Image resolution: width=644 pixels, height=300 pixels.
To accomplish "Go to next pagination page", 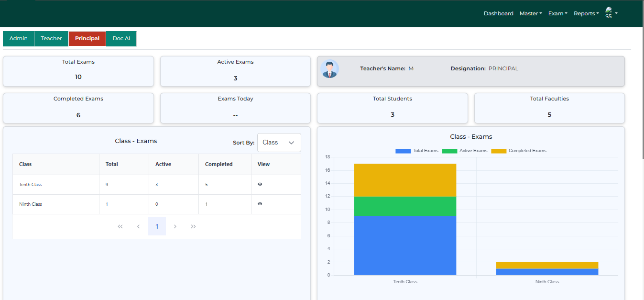I will click(x=175, y=226).
